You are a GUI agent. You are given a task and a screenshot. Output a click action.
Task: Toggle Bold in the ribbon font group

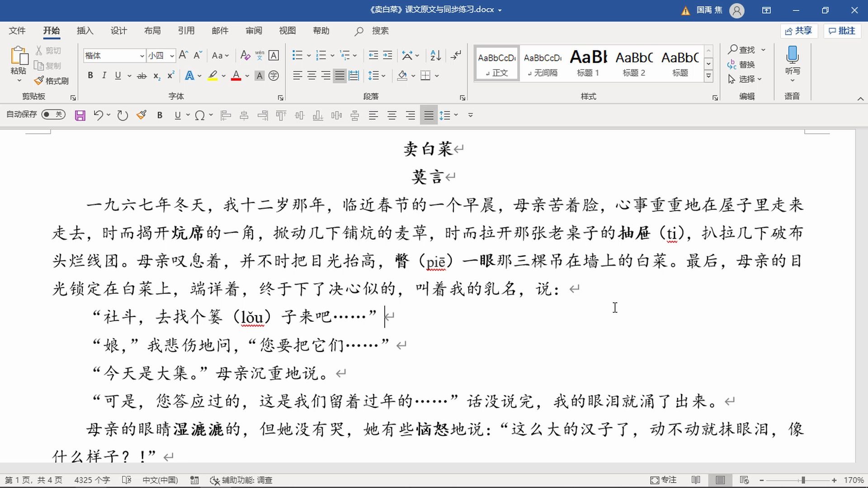tap(90, 76)
